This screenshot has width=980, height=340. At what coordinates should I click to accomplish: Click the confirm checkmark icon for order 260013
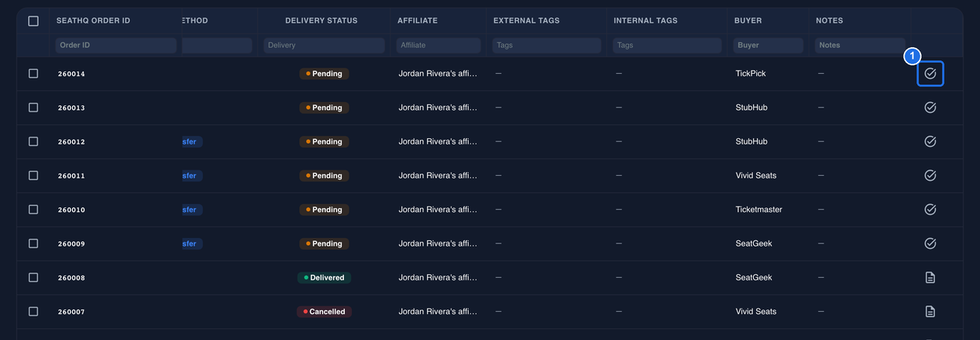[931, 108]
